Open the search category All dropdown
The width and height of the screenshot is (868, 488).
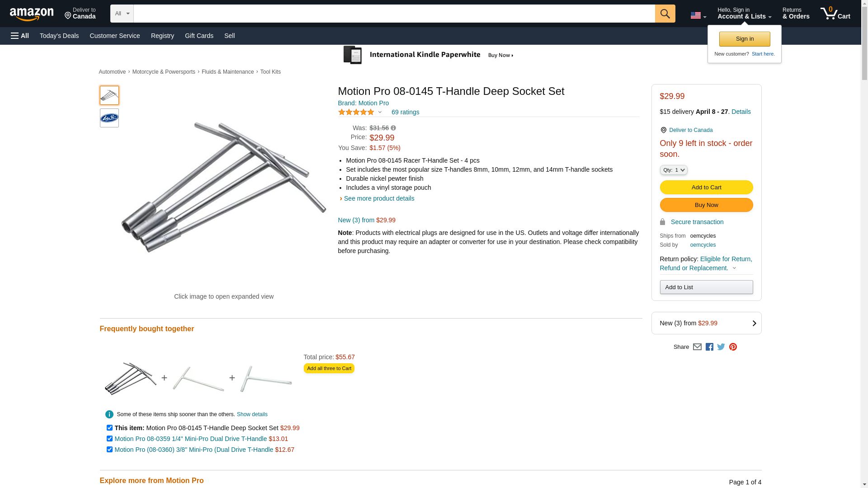click(x=122, y=14)
